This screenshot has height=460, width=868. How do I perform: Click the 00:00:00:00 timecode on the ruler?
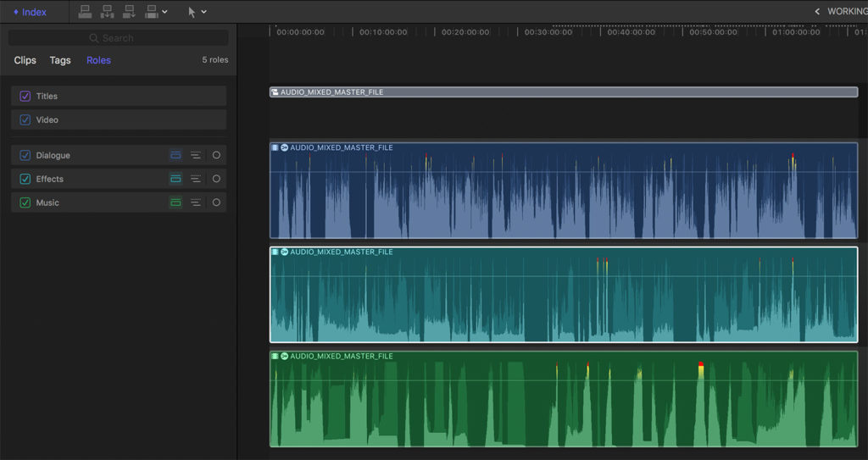pos(301,32)
